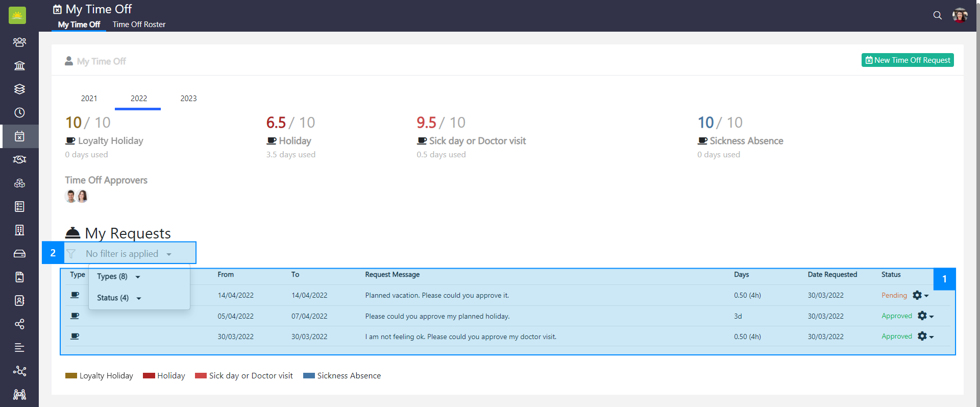This screenshot has height=407, width=980.
Task: Click New Time Off Request button
Action: (907, 60)
